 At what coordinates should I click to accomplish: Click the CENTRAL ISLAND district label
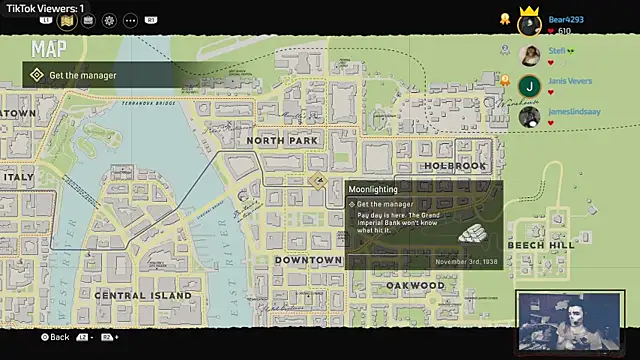pyautogui.click(x=143, y=296)
